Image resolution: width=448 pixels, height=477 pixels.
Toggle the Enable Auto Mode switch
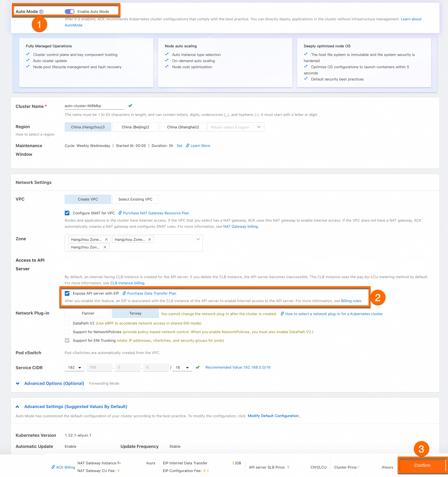pyautogui.click(x=70, y=11)
